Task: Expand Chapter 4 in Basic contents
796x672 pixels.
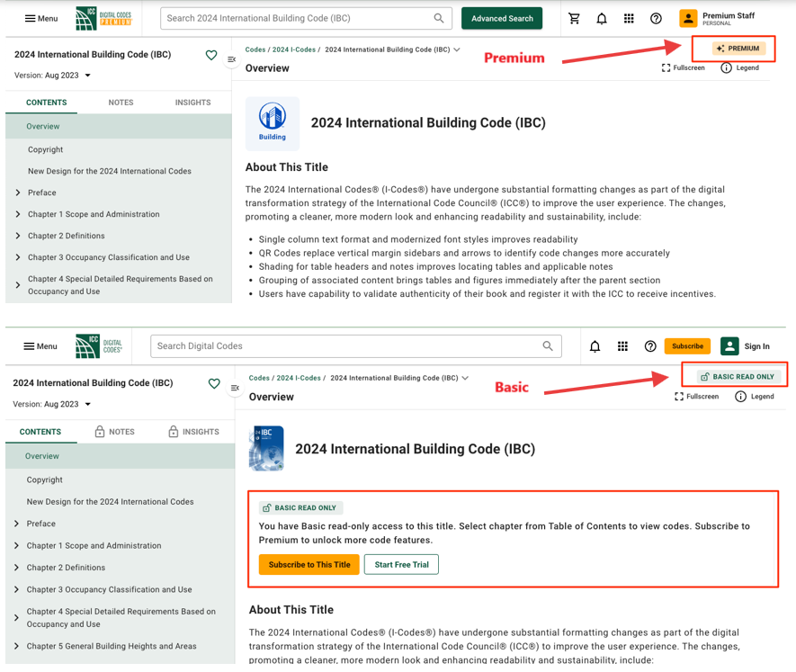Action: [x=16, y=618]
